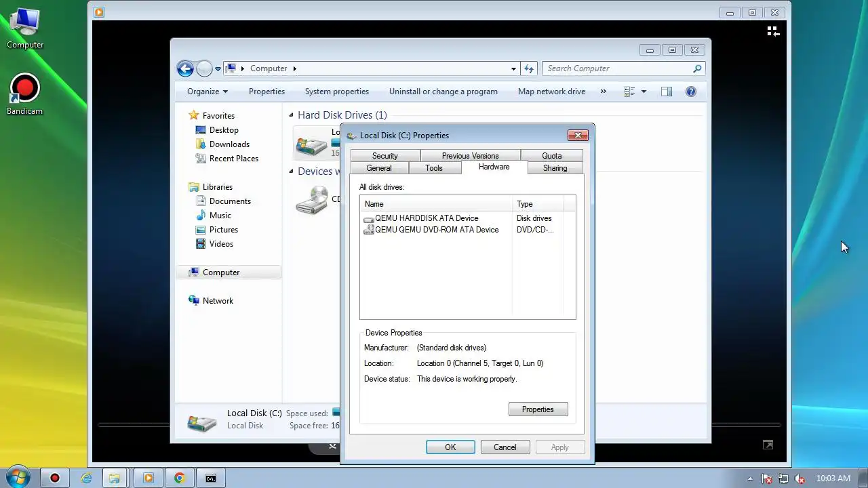Click the full screen icon in player corner
The width and height of the screenshot is (868, 488).
[x=768, y=445]
